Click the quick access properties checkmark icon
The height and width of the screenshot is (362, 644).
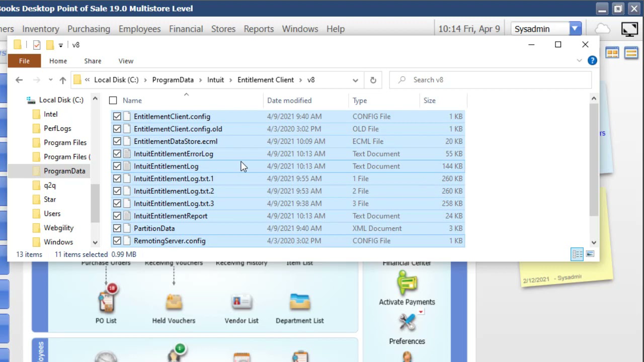click(x=37, y=45)
